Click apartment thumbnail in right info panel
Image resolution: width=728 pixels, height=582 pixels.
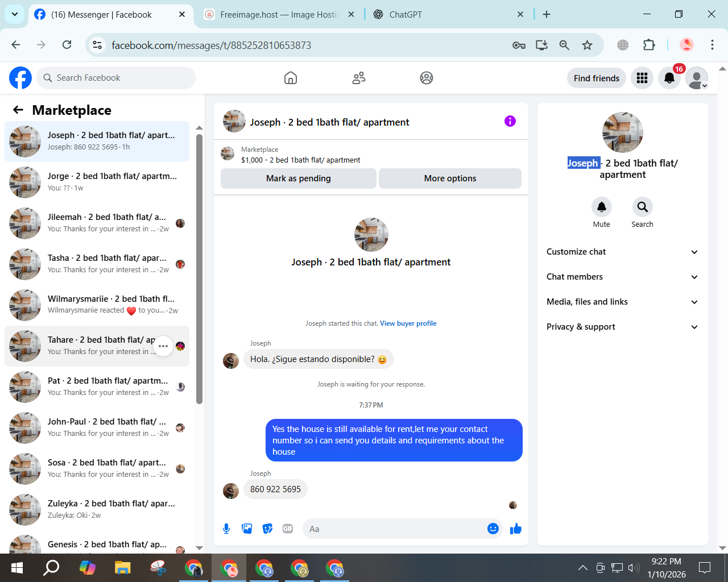pos(623,132)
